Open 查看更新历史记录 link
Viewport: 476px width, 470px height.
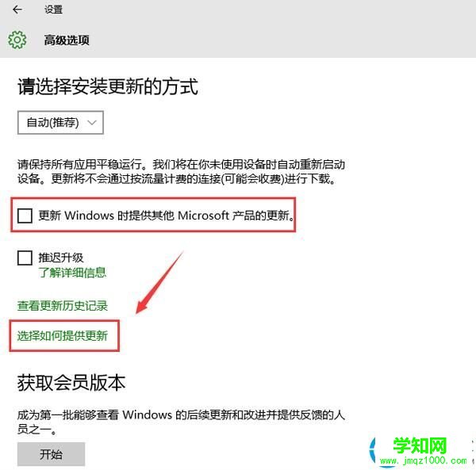click(x=63, y=306)
